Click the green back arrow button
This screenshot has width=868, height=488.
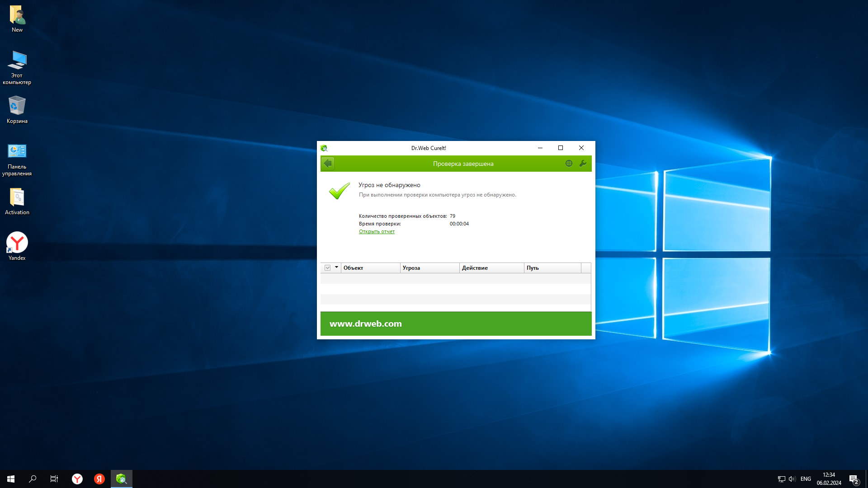(x=328, y=164)
